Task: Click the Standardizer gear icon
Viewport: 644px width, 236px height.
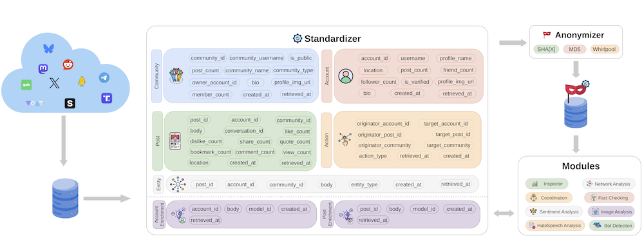Action: pos(298,39)
